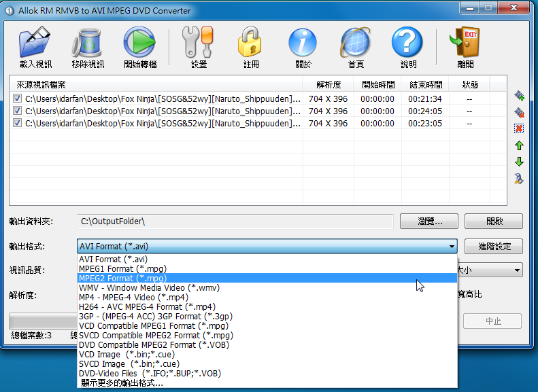The width and height of the screenshot is (538, 392).
Task: Move selected file up with green up arrow
Action: point(519,145)
